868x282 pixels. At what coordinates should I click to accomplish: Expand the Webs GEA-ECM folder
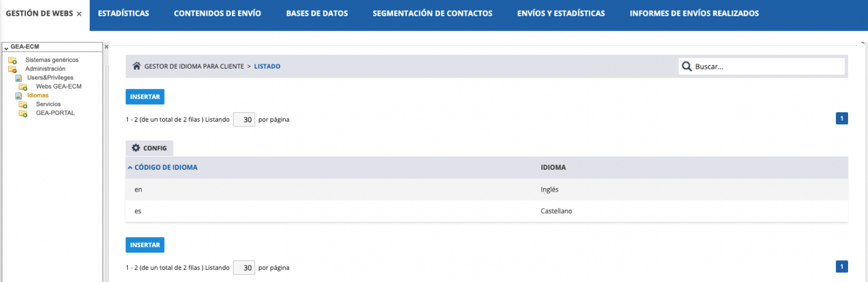tap(23, 87)
